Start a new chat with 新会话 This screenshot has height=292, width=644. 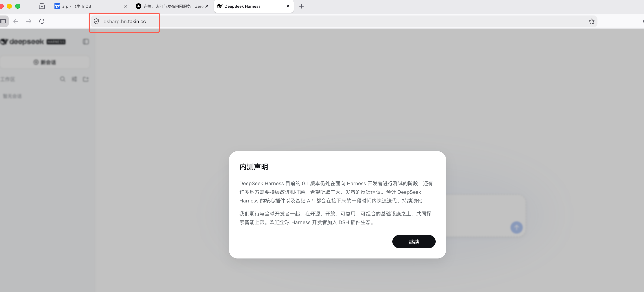[x=45, y=62]
